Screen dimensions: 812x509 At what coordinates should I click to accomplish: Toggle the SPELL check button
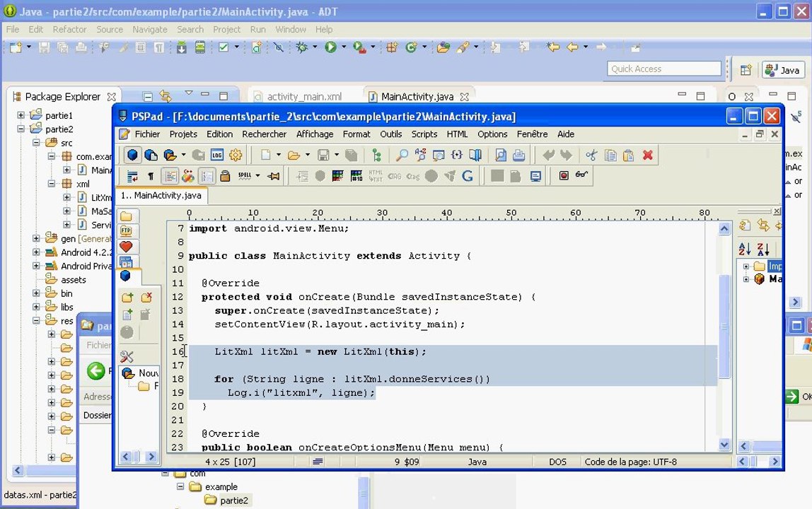[245, 176]
